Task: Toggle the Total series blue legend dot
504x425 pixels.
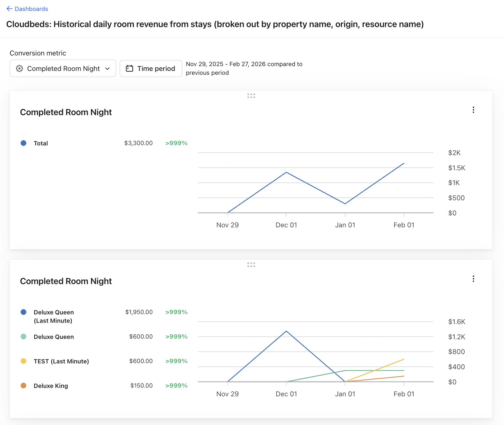Action: tap(24, 143)
